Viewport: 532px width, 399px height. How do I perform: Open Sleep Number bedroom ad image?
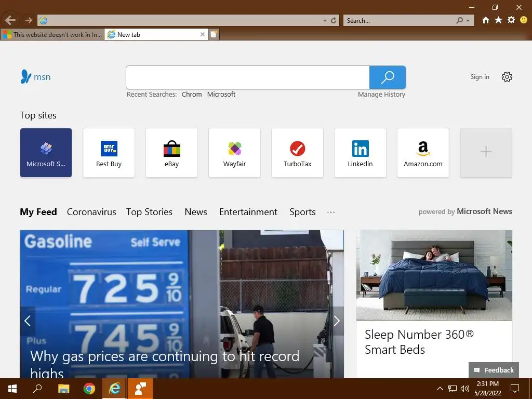point(434,275)
